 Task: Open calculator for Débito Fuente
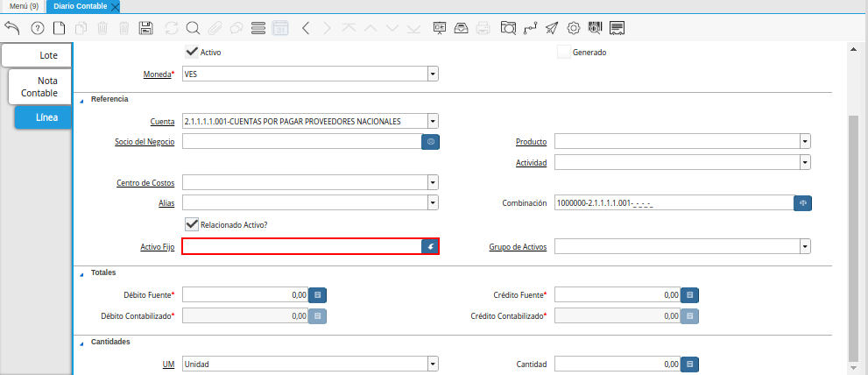[x=317, y=295]
